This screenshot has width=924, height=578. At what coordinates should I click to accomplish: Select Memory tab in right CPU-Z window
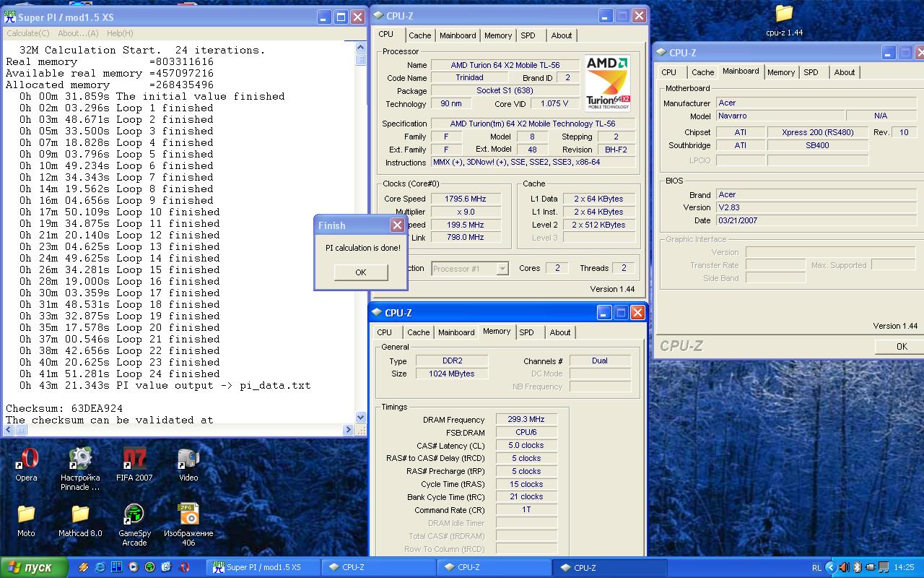pyautogui.click(x=781, y=72)
